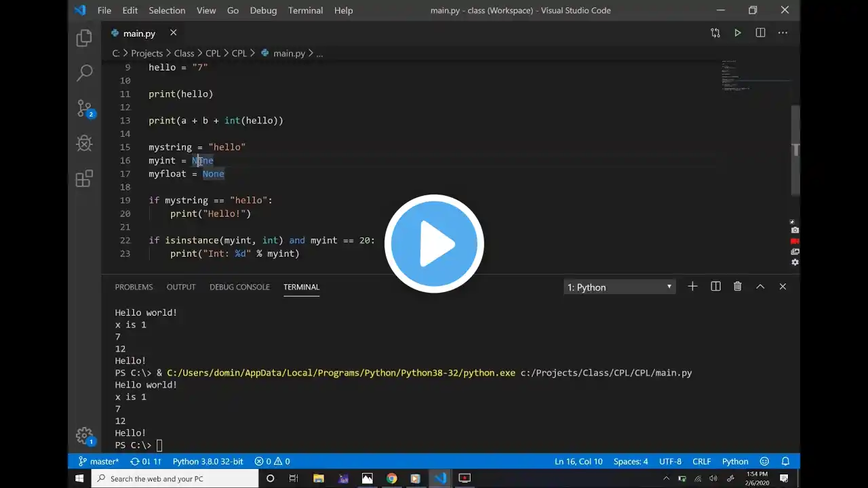This screenshot has height=488, width=868.
Task: Open File Explorer from the taskbar
Action: [318, 479]
